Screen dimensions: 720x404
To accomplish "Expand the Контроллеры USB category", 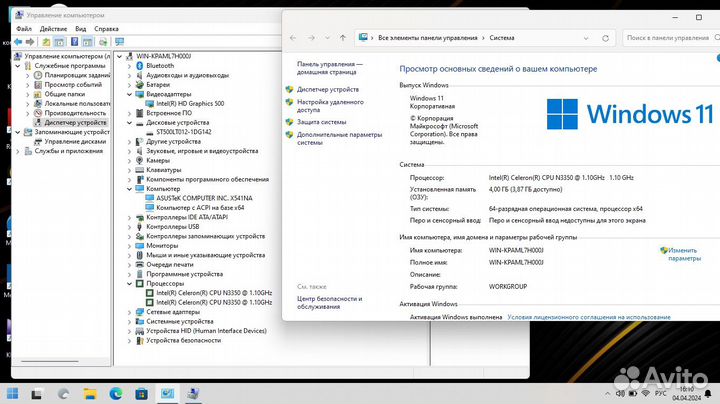I will tap(129, 227).
